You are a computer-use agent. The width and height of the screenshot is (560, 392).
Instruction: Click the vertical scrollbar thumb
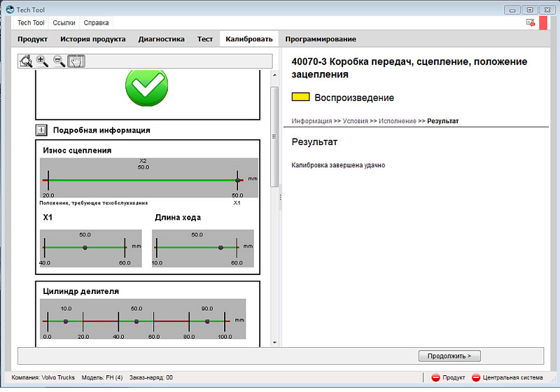(274, 136)
